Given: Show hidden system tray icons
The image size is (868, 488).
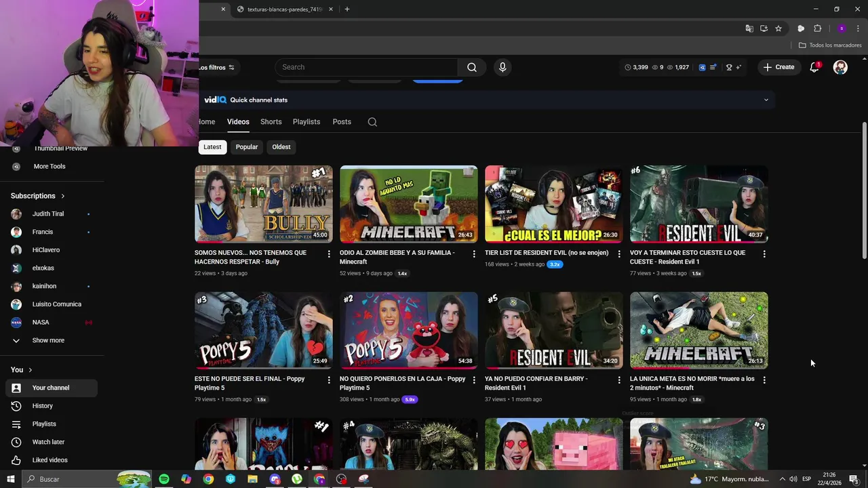Looking at the screenshot, I should pyautogui.click(x=782, y=479).
